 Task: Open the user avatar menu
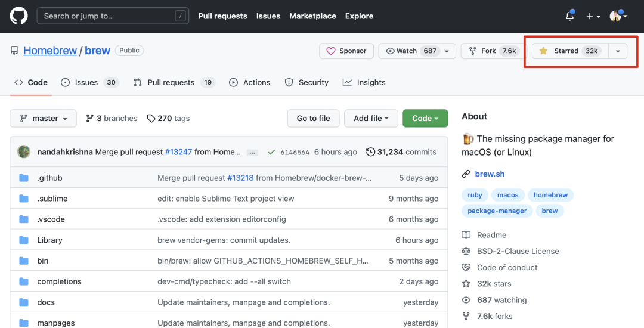(x=618, y=16)
